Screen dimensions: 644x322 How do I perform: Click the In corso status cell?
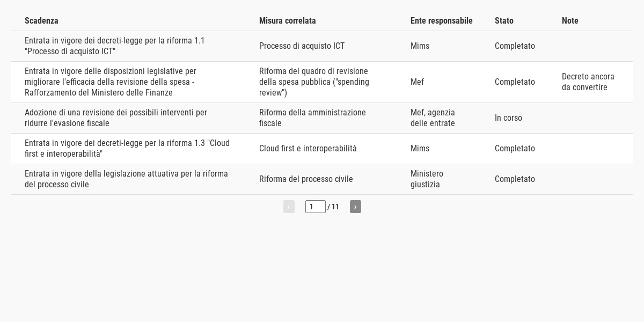pyautogui.click(x=508, y=118)
